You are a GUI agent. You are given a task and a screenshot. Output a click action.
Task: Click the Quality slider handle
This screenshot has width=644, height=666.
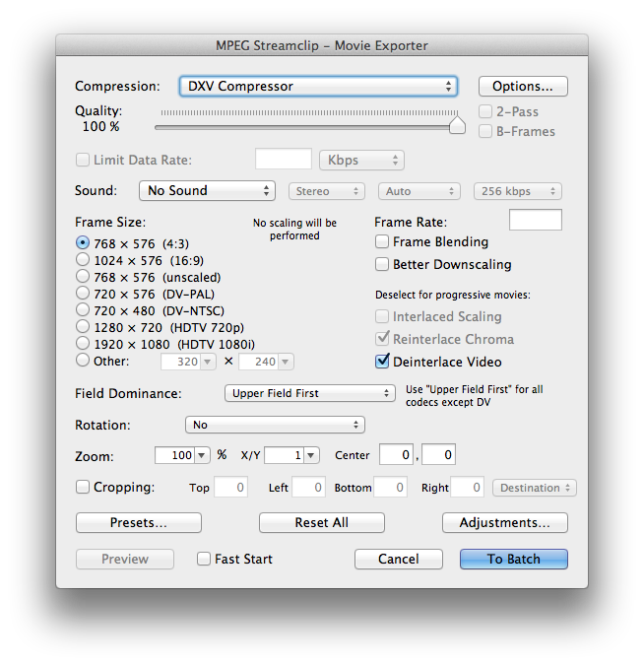click(457, 124)
